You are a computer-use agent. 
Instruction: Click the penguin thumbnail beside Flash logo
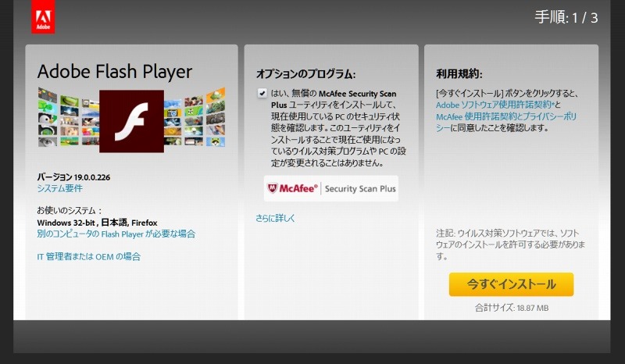pos(48,119)
